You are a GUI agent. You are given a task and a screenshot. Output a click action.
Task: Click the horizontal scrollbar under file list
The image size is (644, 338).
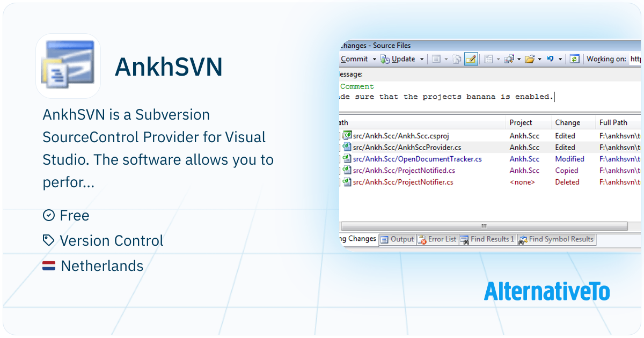484,226
